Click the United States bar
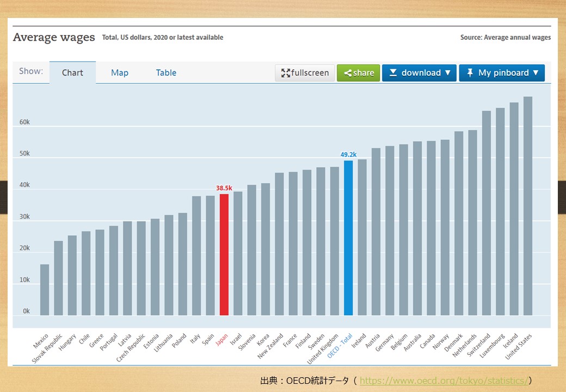Viewport: 566px width, 392px height. pos(528,206)
